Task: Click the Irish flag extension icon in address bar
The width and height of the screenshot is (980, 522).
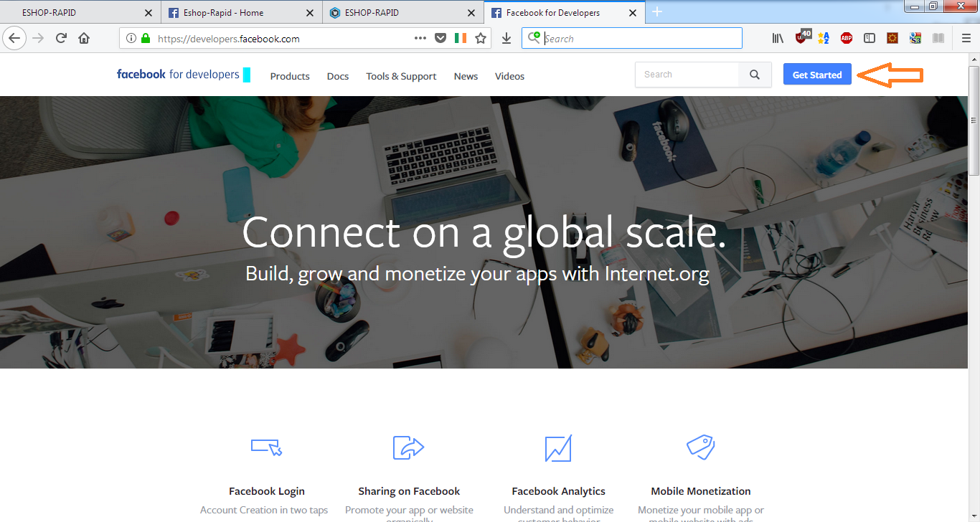Action: point(461,39)
